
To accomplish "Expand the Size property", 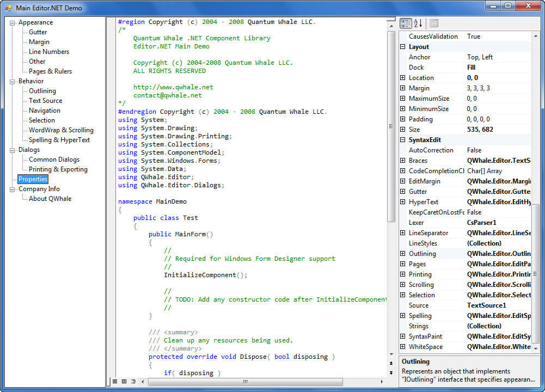I will [x=403, y=129].
